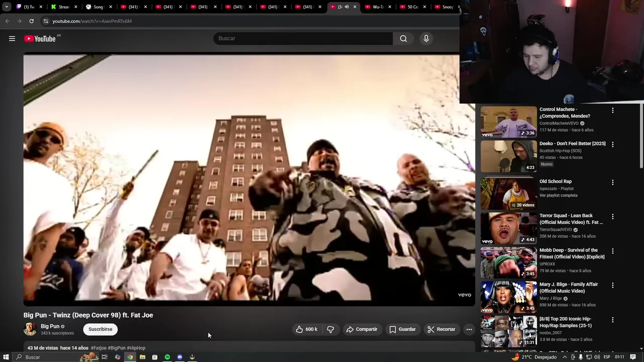
Task: Go back in browser history
Action: (7, 21)
